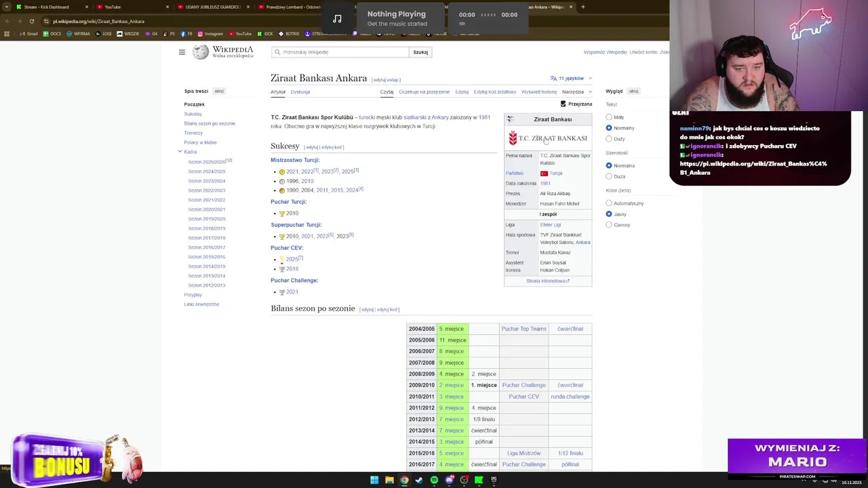Screen dimensions: 868x488
Task: Jump to Bilans sezon po sezonie in contents
Action: point(210,123)
